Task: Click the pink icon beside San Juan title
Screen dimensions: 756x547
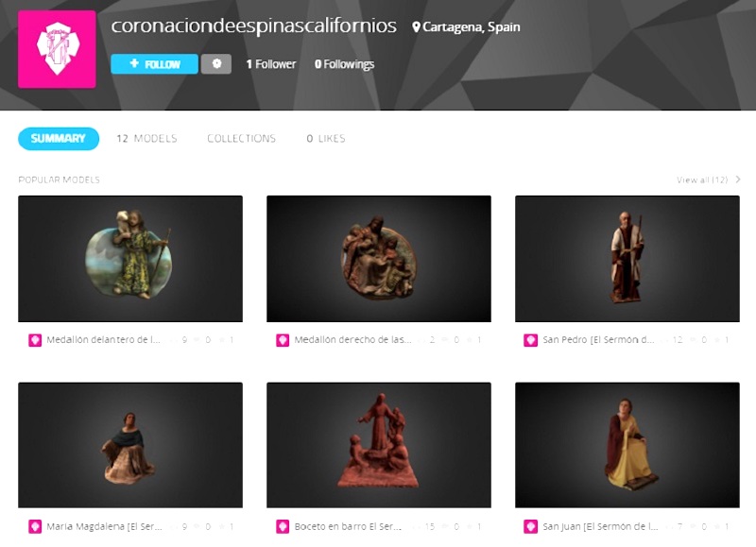Action: coord(530,526)
